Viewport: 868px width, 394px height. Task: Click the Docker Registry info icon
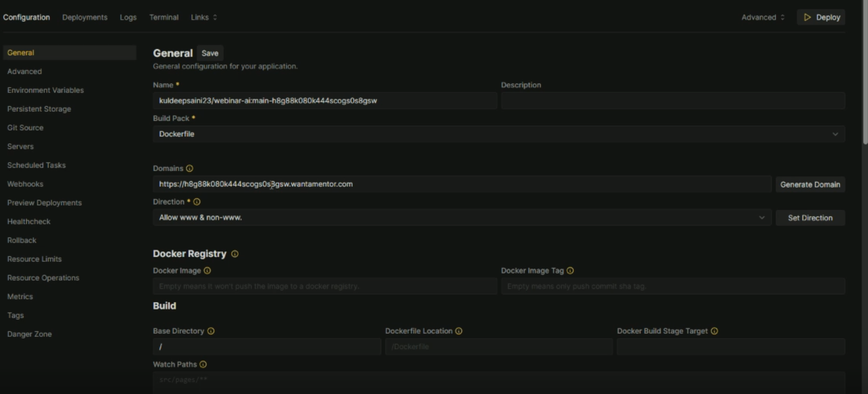click(x=235, y=254)
